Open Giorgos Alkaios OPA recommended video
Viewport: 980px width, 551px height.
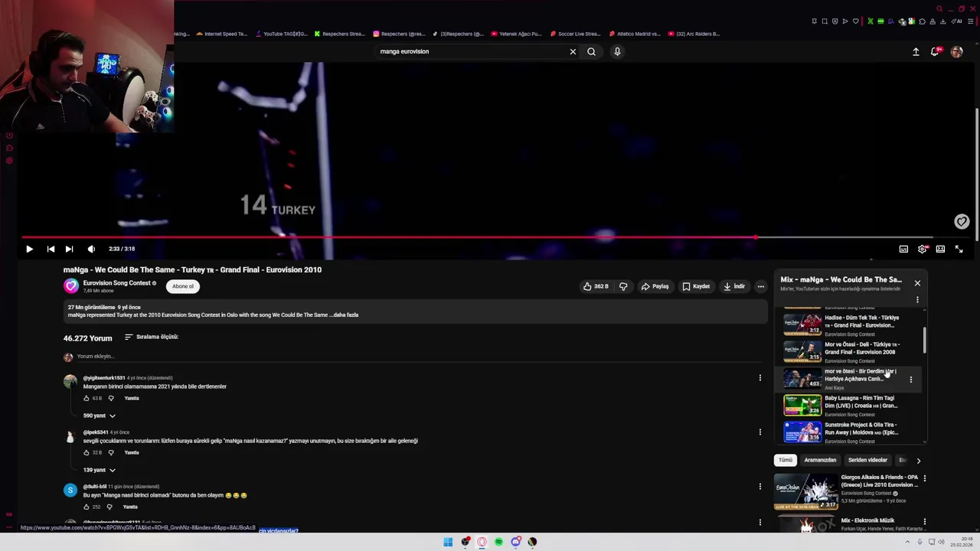click(846, 491)
